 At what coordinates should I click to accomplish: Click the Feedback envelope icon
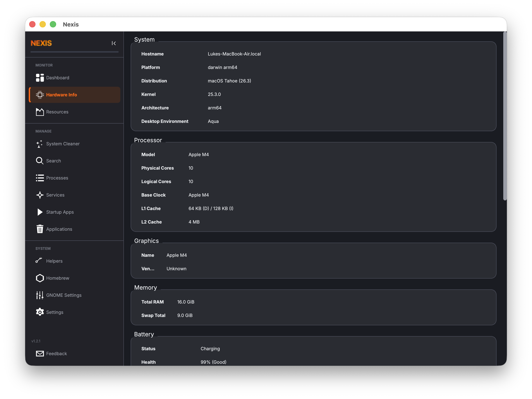click(40, 354)
